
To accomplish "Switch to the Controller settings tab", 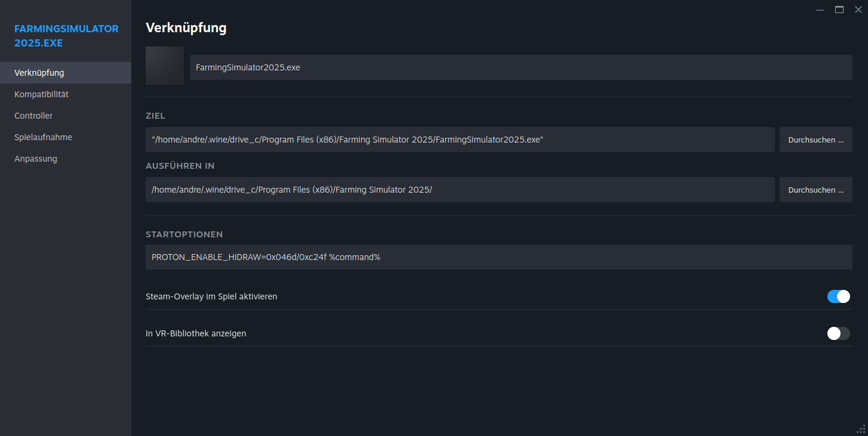I will (x=33, y=116).
